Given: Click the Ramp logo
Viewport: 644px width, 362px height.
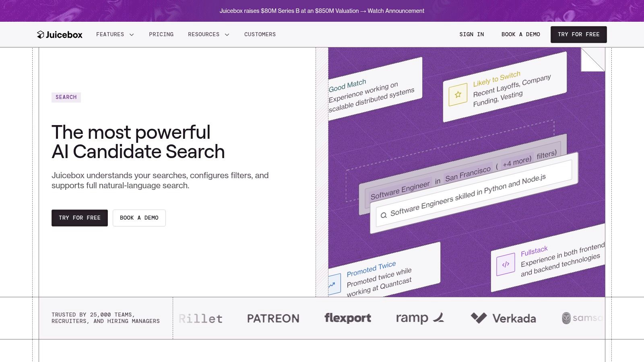Looking at the screenshot, I should click(x=420, y=318).
